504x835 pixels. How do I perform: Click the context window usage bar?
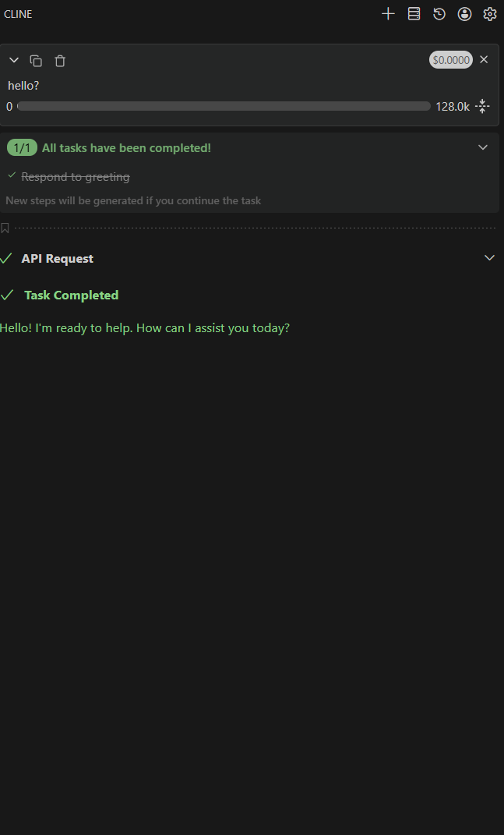[224, 106]
